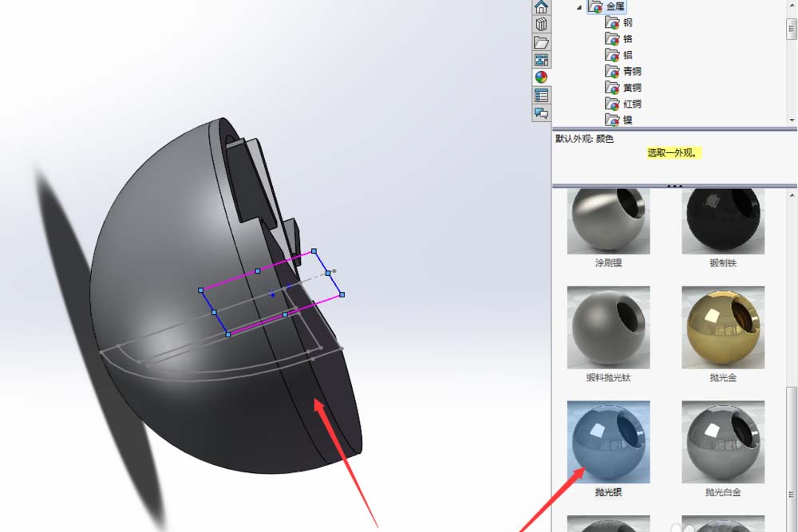
Task: Click the highlighted 选取一外观 hint text
Action: click(674, 152)
